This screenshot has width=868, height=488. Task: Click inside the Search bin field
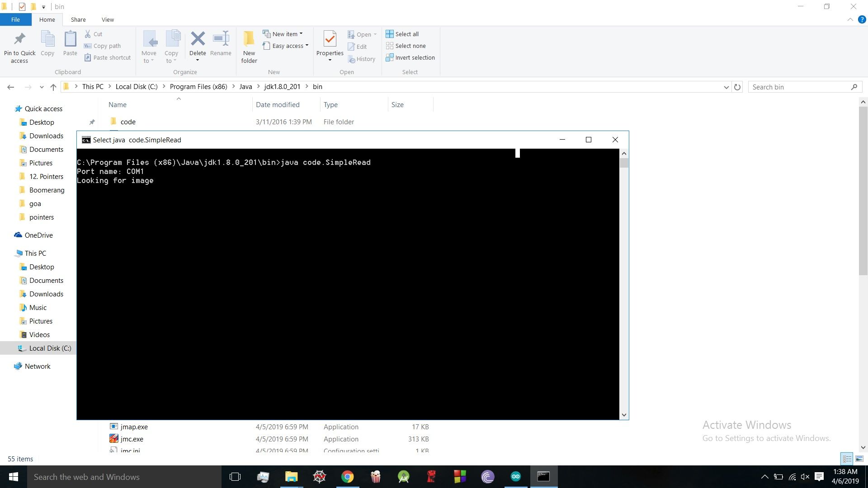pos(800,87)
